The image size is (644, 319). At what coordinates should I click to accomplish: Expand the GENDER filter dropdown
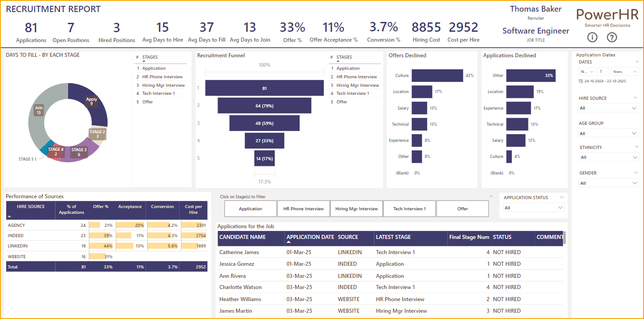[x=608, y=183]
